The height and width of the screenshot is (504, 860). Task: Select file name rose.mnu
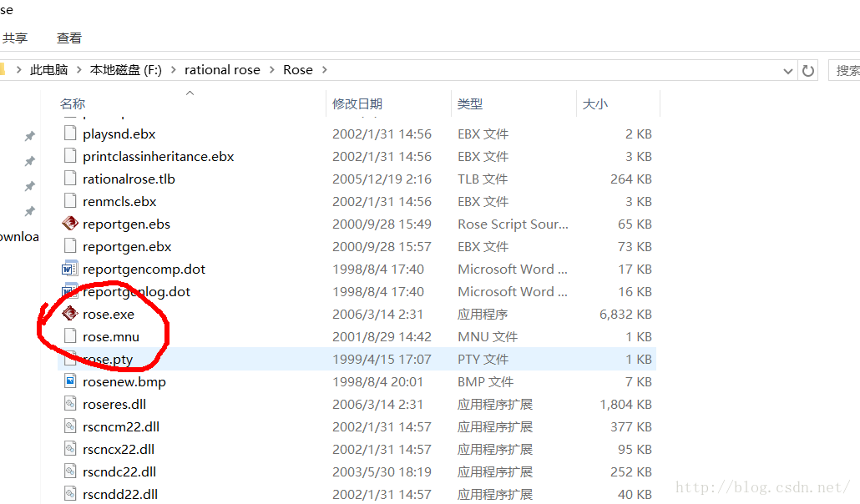[111, 336]
